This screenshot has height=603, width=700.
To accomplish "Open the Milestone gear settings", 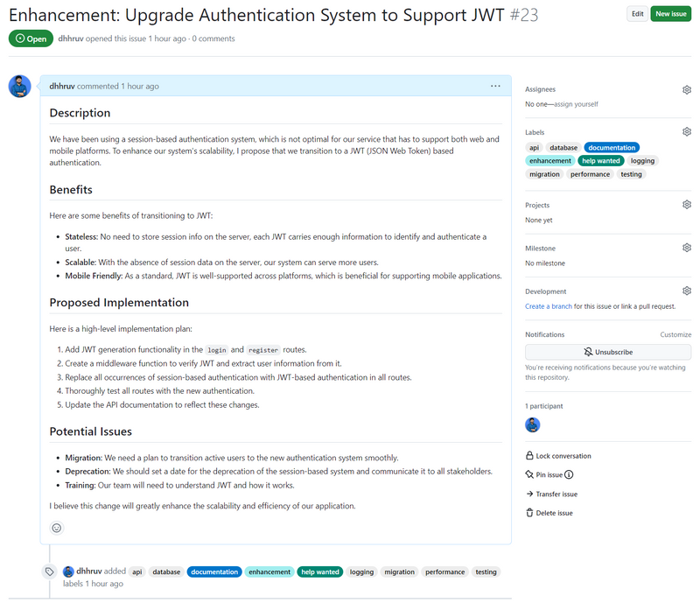I will [687, 248].
